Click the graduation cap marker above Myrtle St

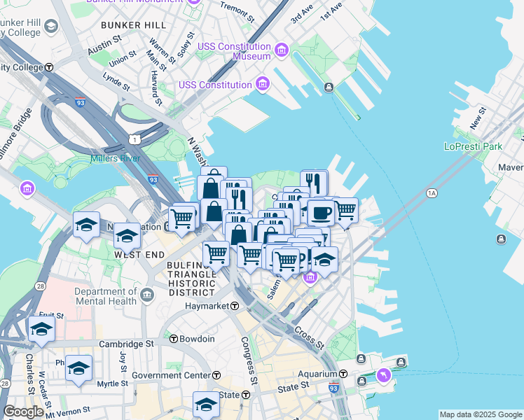pyautogui.click(x=78, y=370)
